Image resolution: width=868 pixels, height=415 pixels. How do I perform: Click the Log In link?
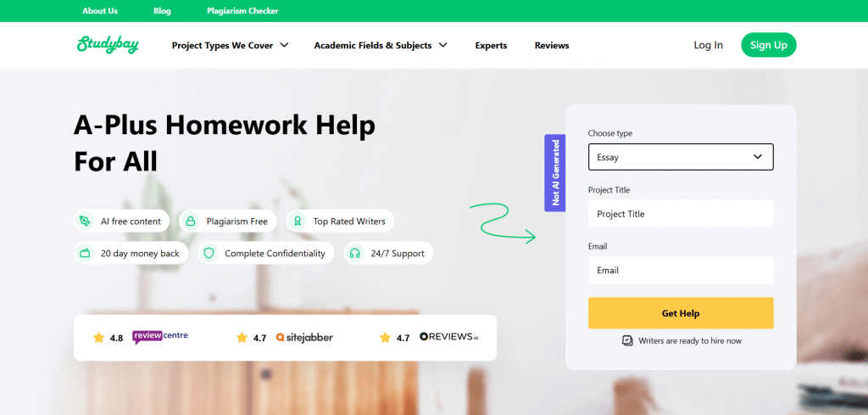(x=708, y=45)
